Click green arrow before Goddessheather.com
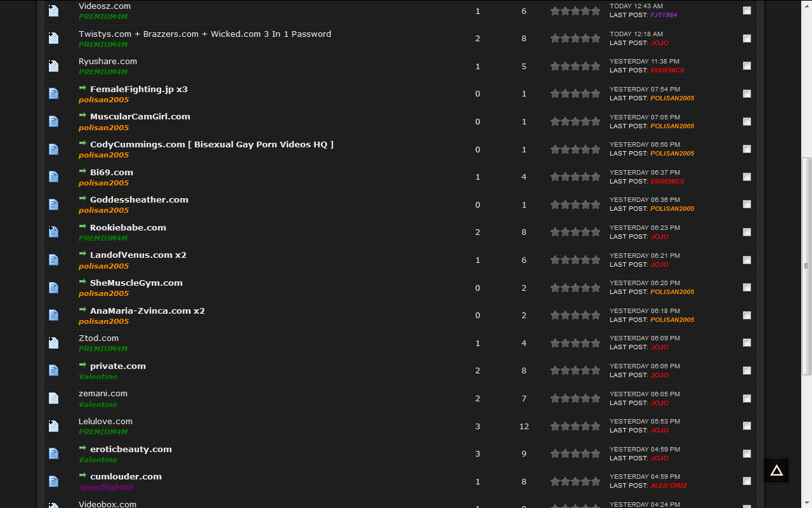The height and width of the screenshot is (508, 812). [82, 199]
